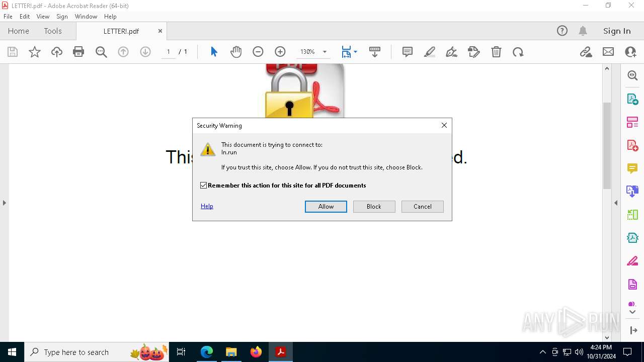Image resolution: width=644 pixels, height=362 pixels.
Task: Open the Window menu
Action: pyautogui.click(x=86, y=17)
